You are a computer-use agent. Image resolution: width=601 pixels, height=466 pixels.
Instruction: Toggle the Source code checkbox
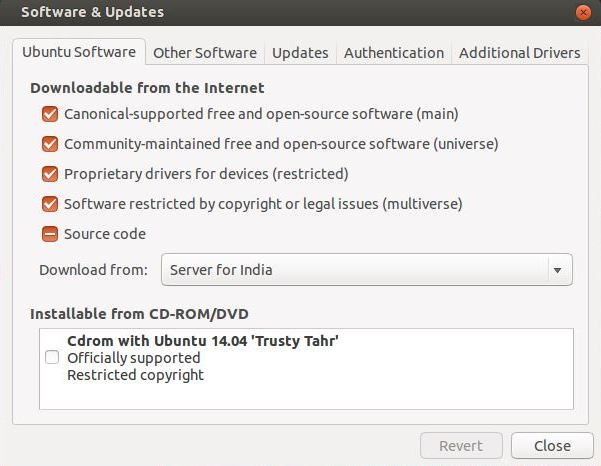(50, 234)
